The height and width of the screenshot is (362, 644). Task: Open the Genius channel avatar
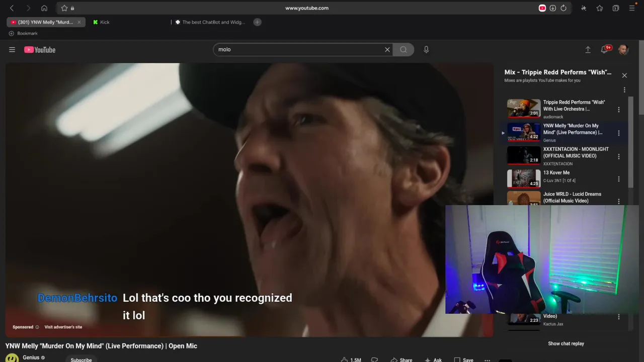click(x=12, y=358)
